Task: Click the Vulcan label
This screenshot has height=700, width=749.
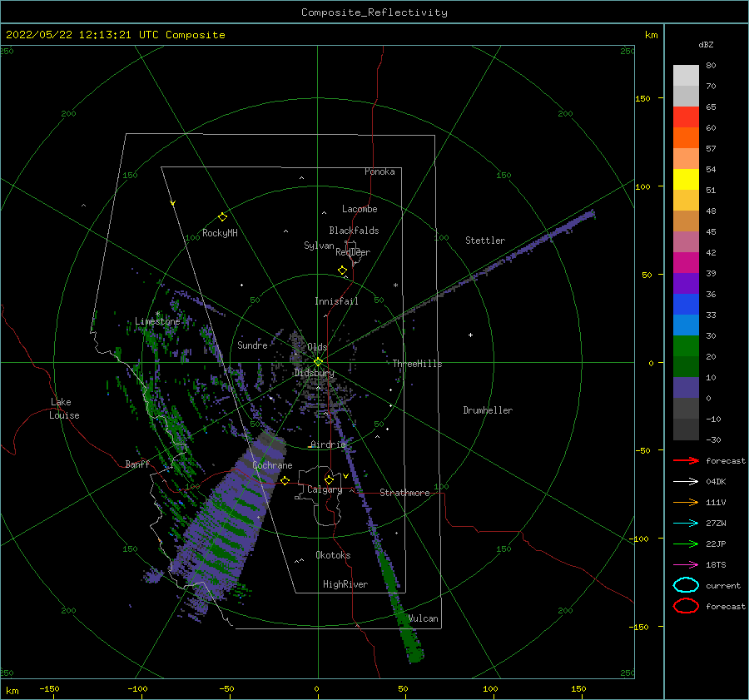Action: 424,618
